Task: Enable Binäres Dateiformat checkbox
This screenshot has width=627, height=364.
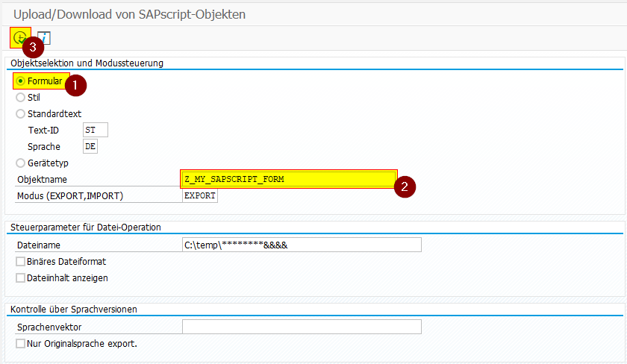Action: (x=20, y=262)
